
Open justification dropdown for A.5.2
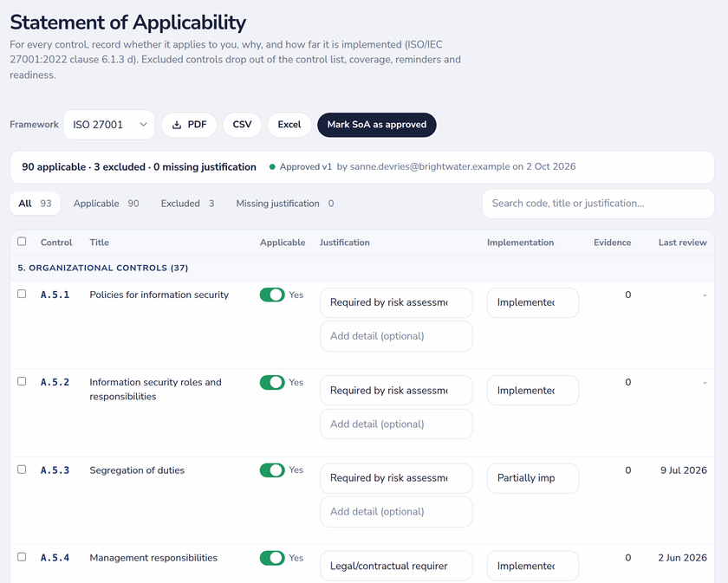[396, 391]
